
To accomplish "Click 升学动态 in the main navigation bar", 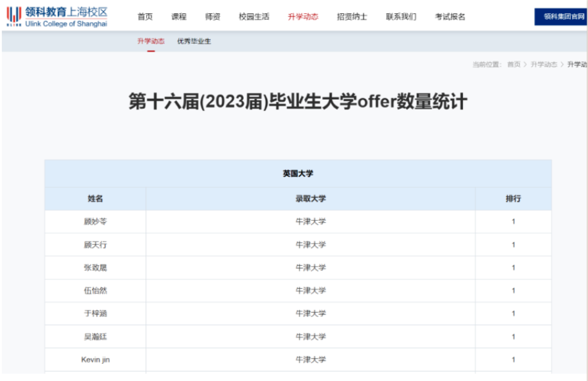I will [303, 16].
